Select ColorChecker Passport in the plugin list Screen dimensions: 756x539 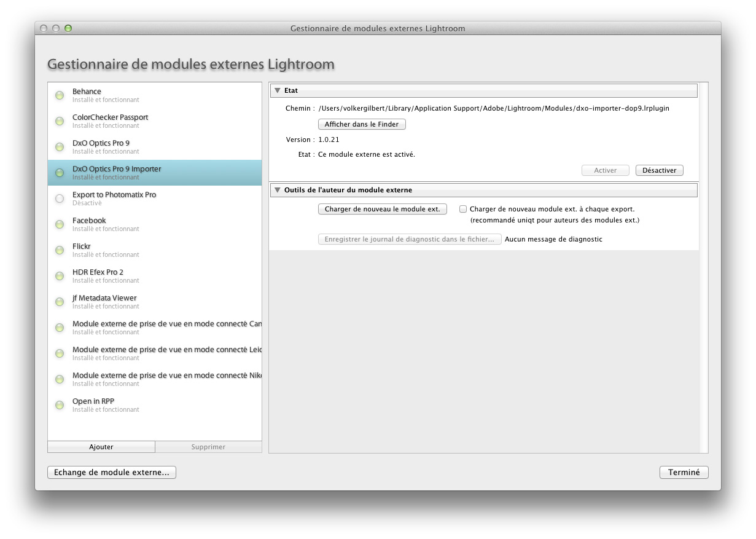[155, 121]
